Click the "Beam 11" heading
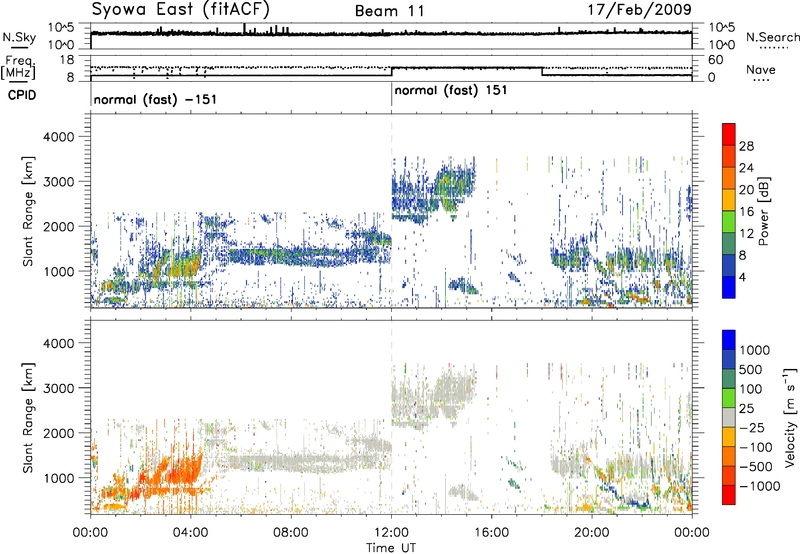This screenshot has width=800, height=554. point(390,11)
